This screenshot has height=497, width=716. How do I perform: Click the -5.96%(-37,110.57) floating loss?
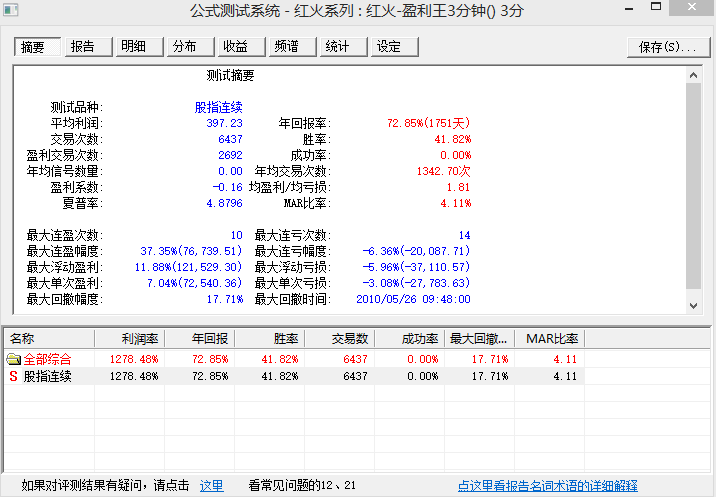(x=416, y=267)
